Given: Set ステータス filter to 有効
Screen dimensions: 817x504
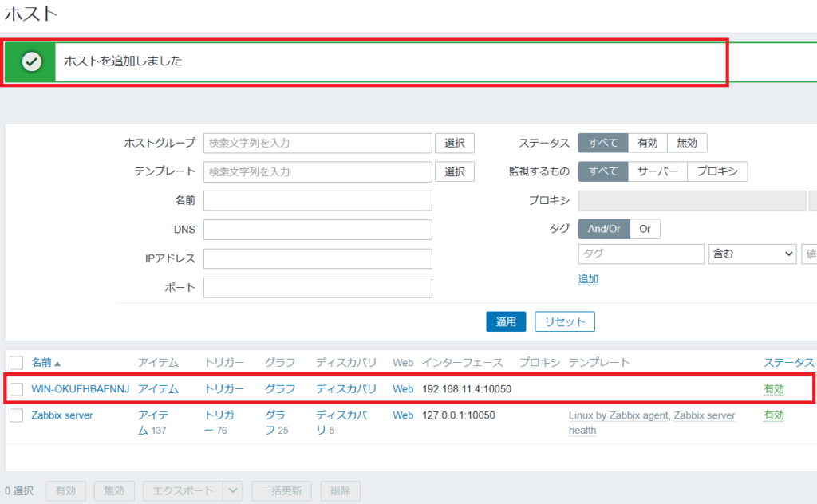Looking at the screenshot, I should click(648, 142).
